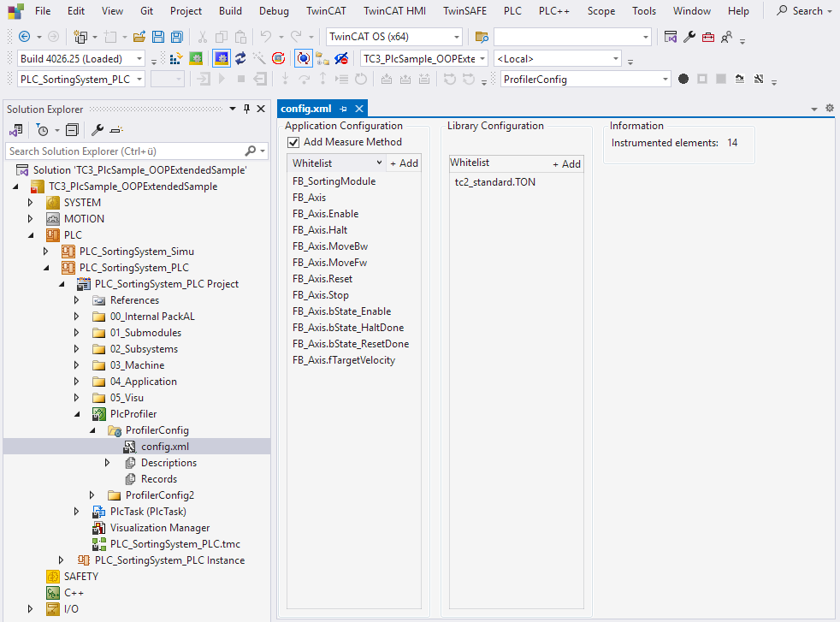Open the Build menu
This screenshot has height=622, width=840.
tap(230, 11)
